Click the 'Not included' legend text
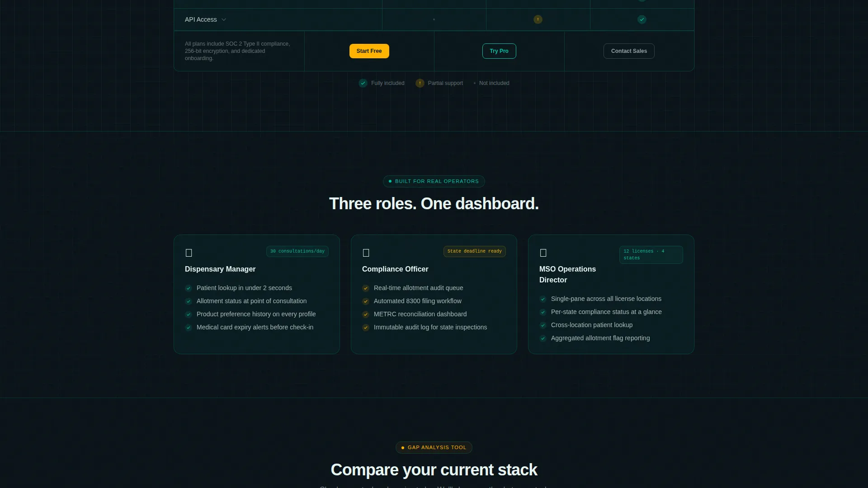Screen dimensions: 868x488 coord(494,83)
